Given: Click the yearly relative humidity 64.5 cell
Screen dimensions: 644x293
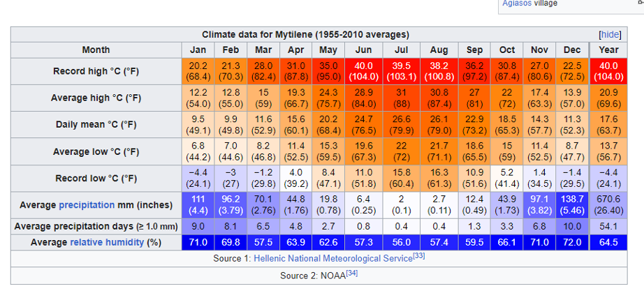Looking at the screenshot, I should click(608, 241).
